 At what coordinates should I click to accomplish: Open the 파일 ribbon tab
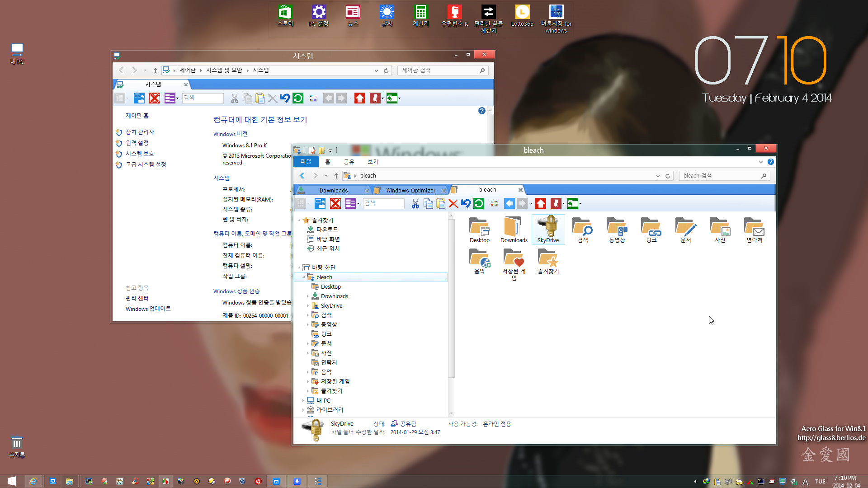(306, 162)
